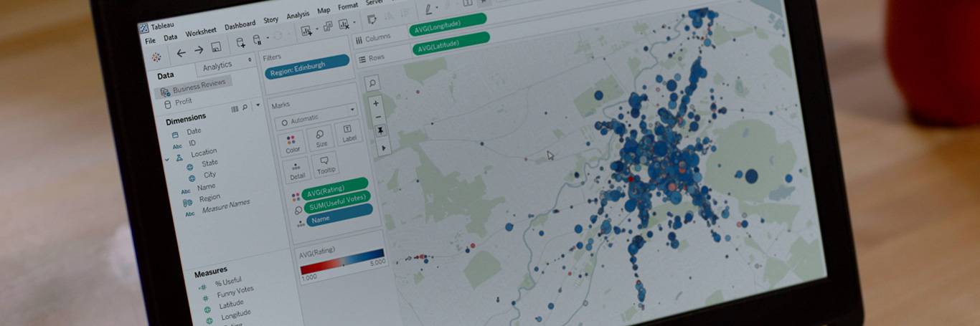Open the Marks type Automatic dropdown
The width and height of the screenshot is (980, 326).
pos(314,116)
